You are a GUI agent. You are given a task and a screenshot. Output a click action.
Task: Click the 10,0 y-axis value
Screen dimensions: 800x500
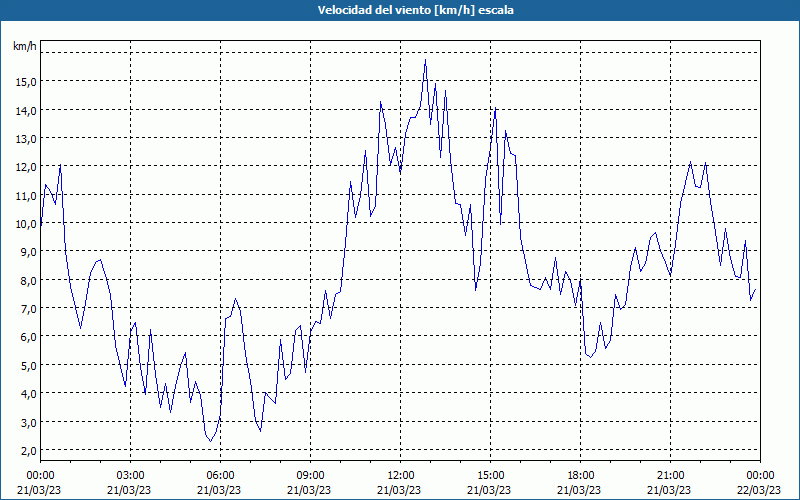25,223
